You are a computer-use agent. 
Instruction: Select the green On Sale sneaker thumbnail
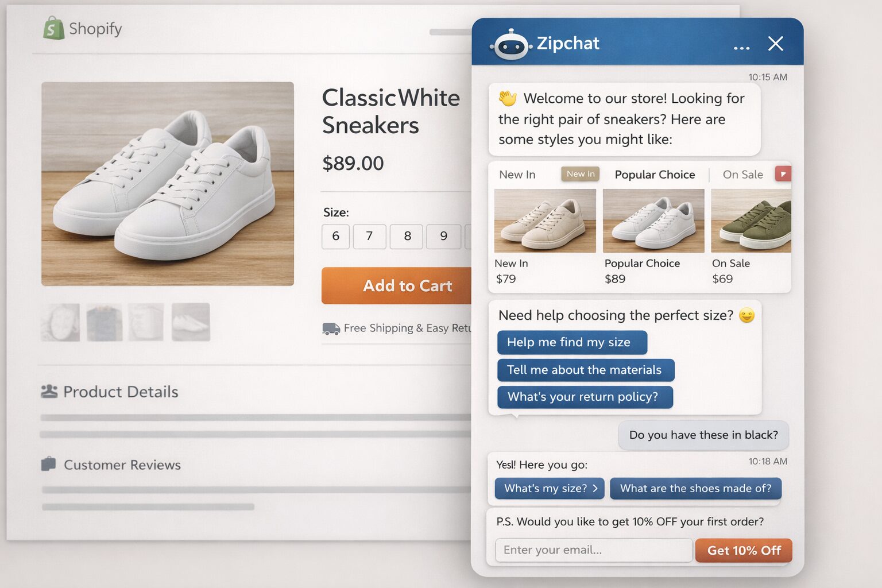pyautogui.click(x=751, y=221)
